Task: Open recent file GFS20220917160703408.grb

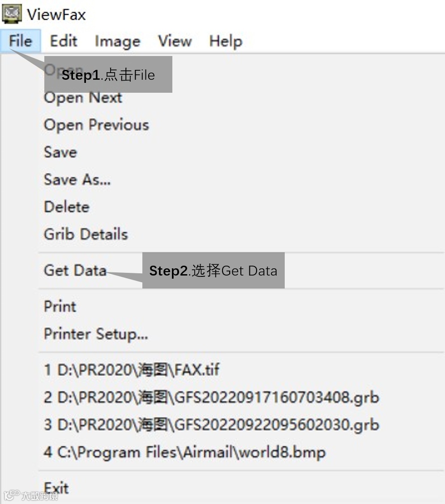Action: click(211, 397)
